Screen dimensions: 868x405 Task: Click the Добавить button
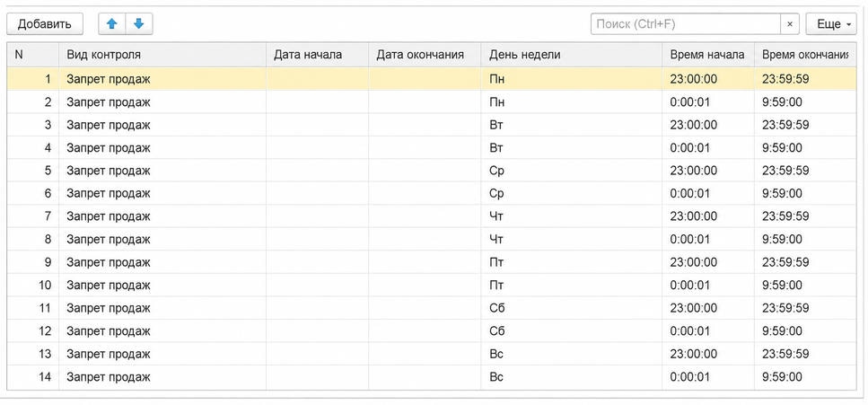tap(44, 24)
